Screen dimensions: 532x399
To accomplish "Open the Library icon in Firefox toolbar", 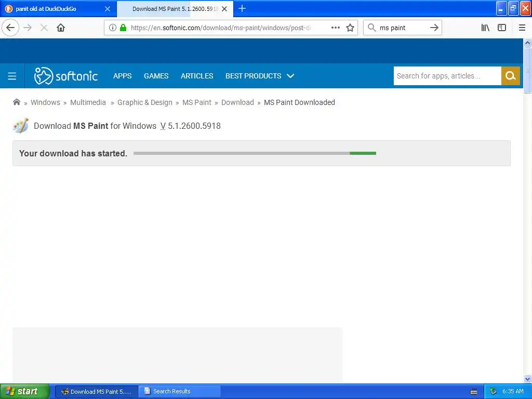I will click(x=486, y=28).
